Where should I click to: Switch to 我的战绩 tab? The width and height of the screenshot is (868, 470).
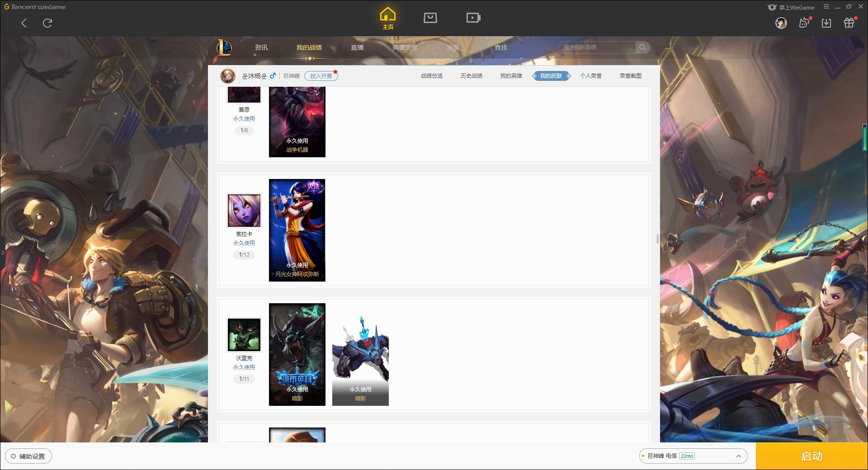[x=309, y=47]
